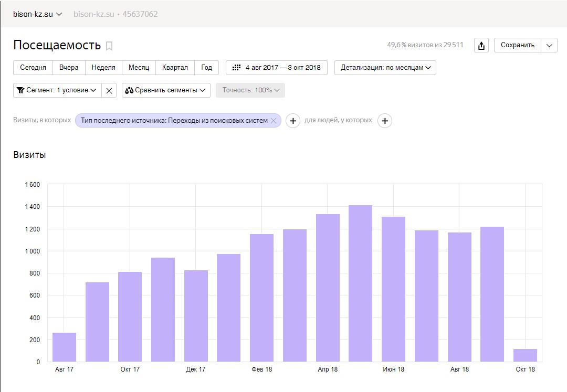The image size is (567, 392).
Task: Select the Сегодня period tab
Action: tap(33, 68)
